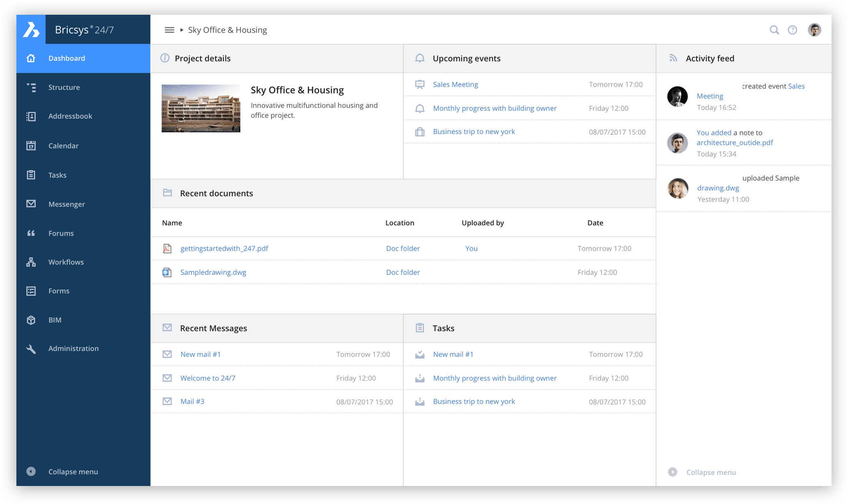
Task: Open Messenger from the sidebar
Action: click(x=66, y=204)
